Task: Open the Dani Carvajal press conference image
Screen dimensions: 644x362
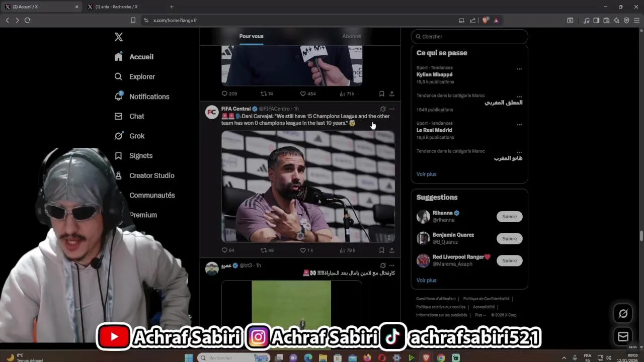Action: [x=308, y=187]
